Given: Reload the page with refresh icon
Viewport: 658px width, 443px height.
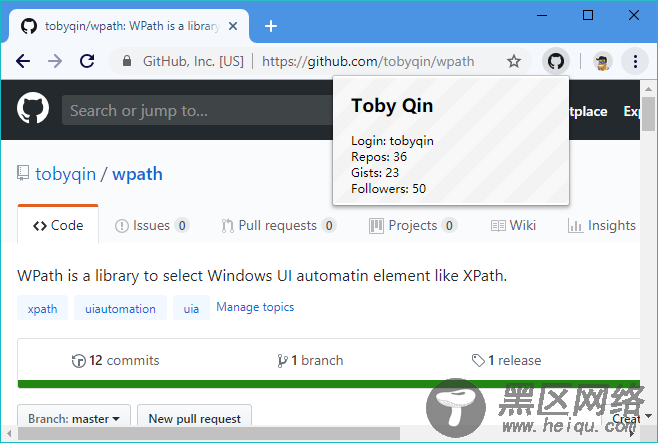Looking at the screenshot, I should pyautogui.click(x=87, y=61).
